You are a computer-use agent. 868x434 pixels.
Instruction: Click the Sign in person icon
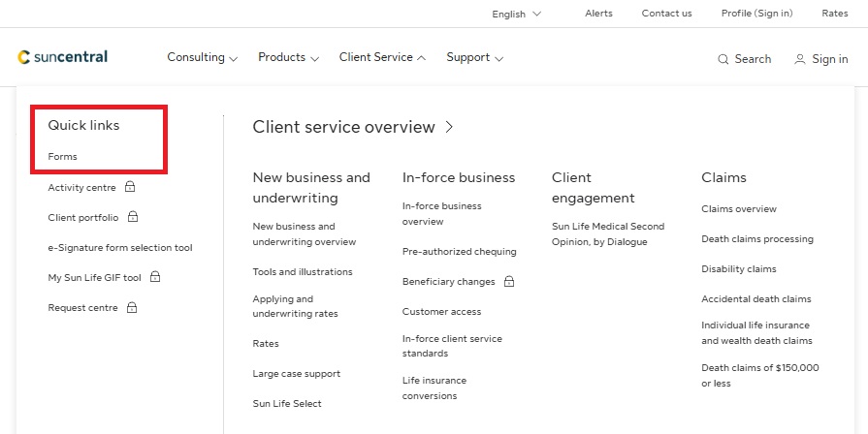pos(800,59)
